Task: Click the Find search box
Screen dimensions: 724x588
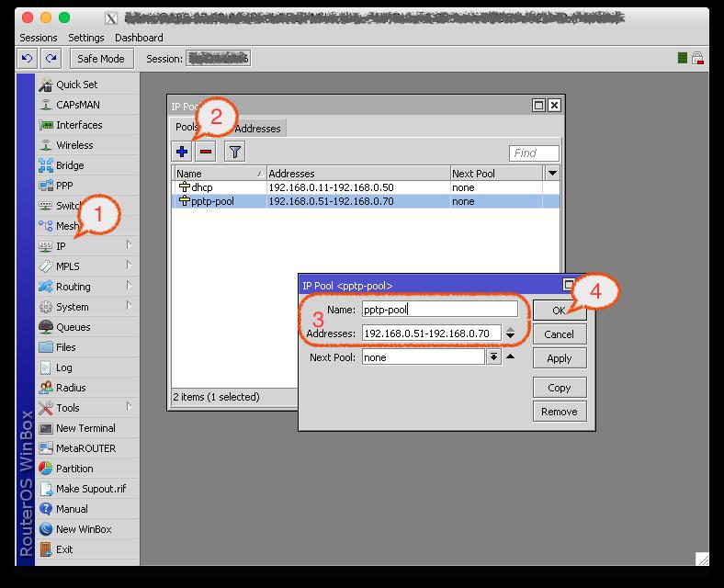Action: tap(534, 153)
